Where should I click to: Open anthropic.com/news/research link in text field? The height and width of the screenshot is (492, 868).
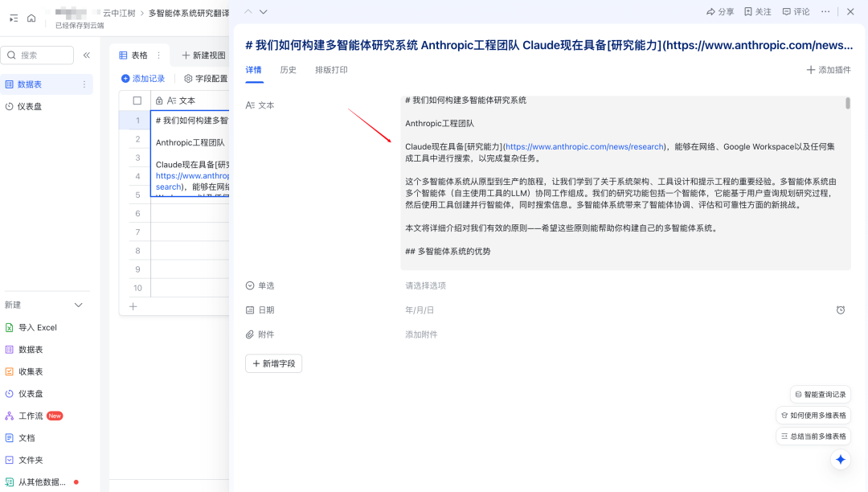(x=584, y=146)
